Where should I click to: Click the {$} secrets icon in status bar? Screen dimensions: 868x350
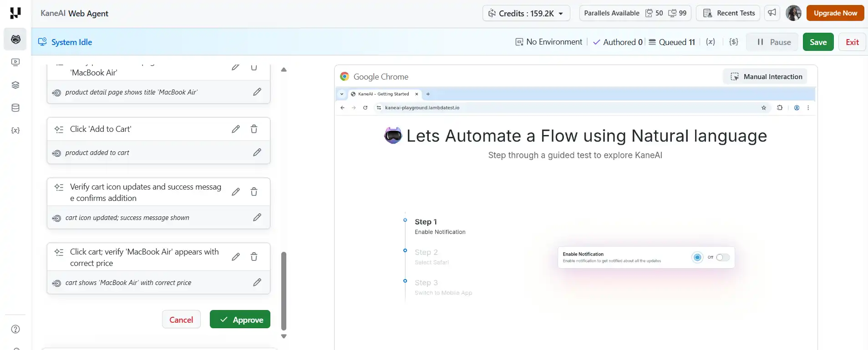pyautogui.click(x=733, y=42)
